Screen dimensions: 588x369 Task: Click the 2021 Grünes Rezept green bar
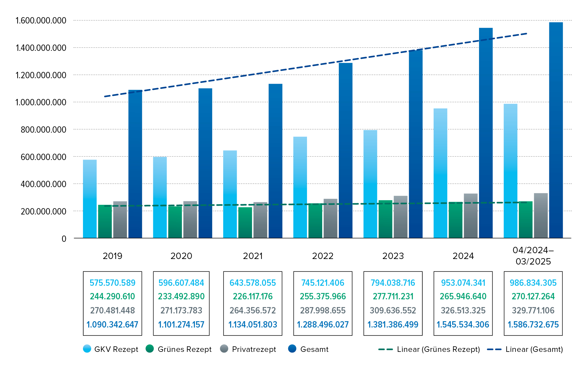coord(245,223)
